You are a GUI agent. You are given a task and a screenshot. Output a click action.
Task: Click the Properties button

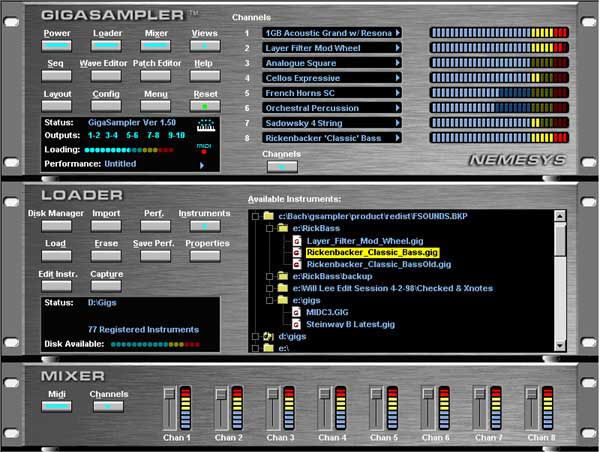[x=205, y=256]
